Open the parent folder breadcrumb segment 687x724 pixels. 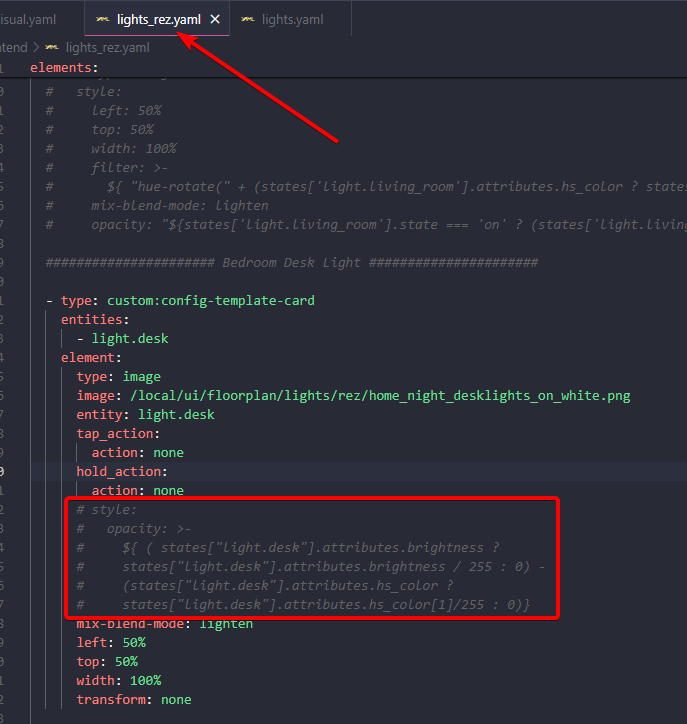click(x=13, y=47)
